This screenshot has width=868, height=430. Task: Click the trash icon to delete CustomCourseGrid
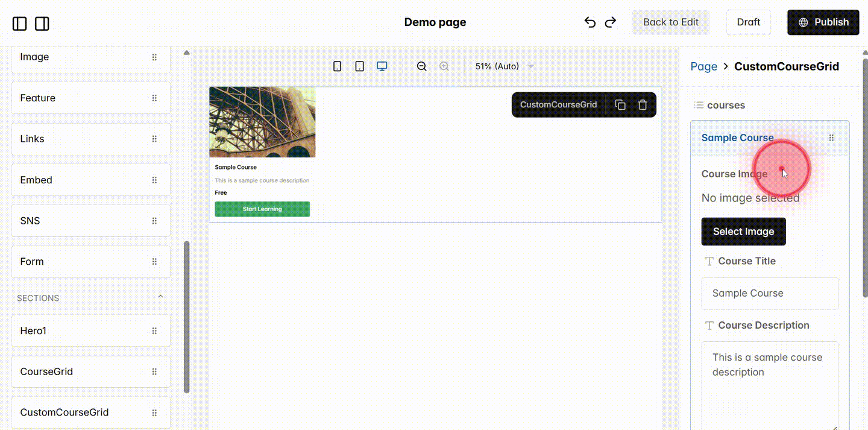tap(643, 104)
